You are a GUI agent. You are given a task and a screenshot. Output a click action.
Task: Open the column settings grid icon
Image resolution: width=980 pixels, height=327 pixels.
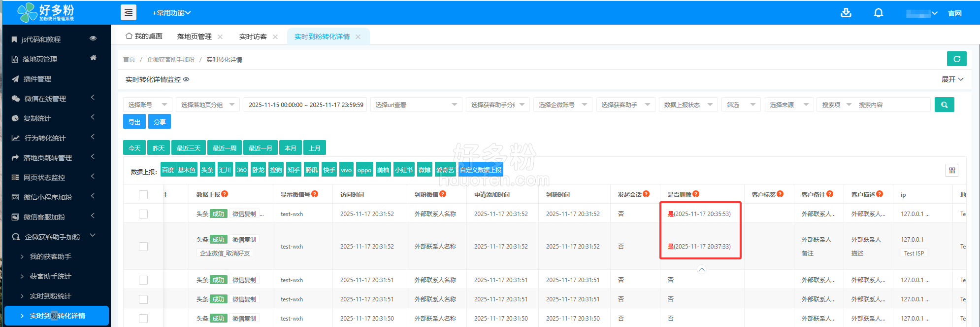[952, 170]
